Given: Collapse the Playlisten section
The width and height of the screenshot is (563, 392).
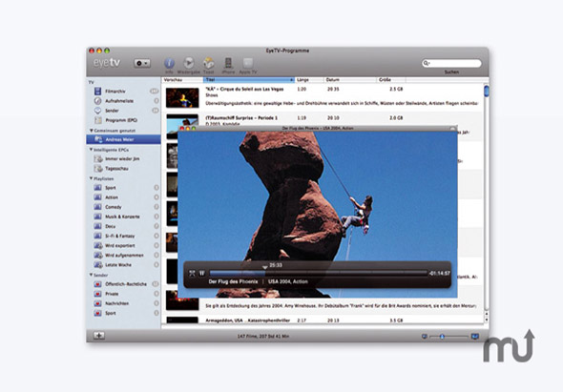Looking at the screenshot, I should click(92, 178).
